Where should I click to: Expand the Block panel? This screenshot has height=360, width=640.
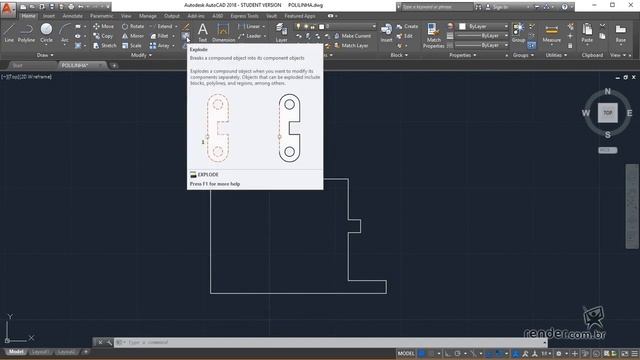pos(399,55)
